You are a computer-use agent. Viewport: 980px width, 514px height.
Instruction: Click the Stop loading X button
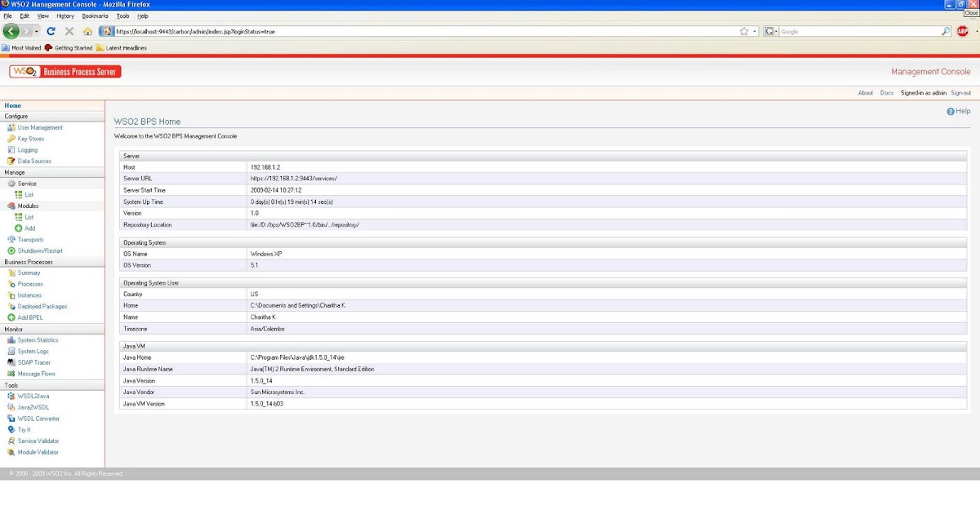69,31
